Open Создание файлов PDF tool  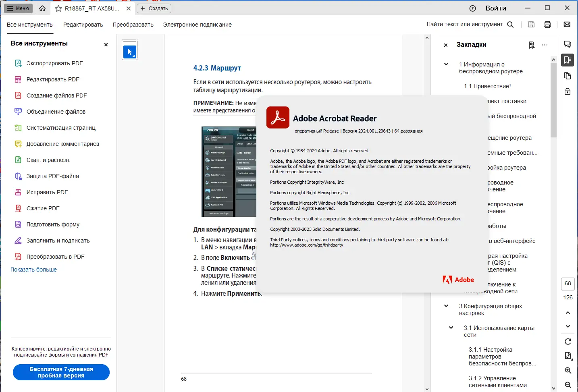[57, 95]
